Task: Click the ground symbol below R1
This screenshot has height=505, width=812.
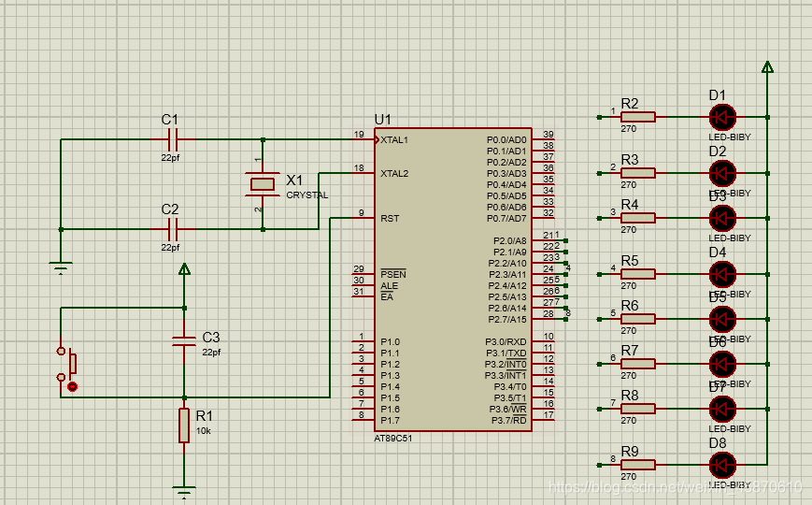Action: pyautogui.click(x=184, y=492)
